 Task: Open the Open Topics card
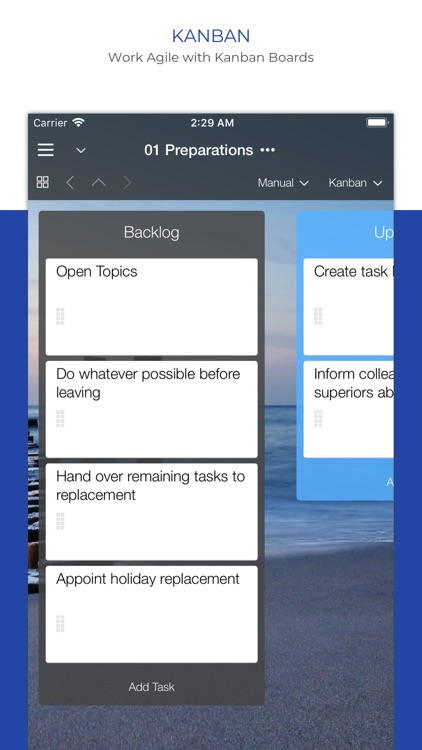152,307
